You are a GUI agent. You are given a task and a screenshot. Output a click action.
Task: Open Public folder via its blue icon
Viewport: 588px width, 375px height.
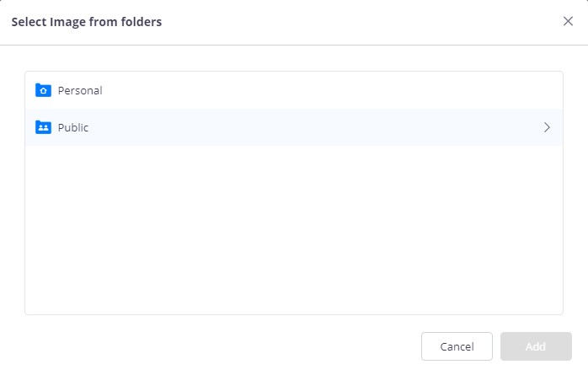43,127
